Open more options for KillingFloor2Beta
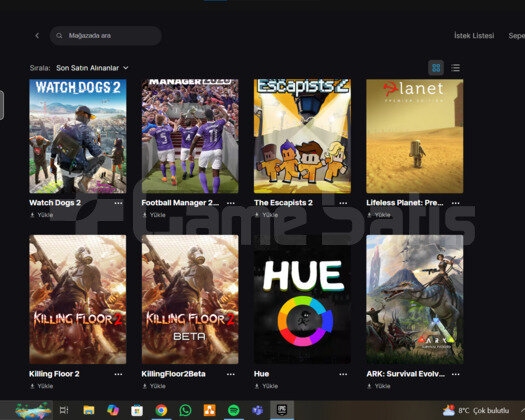This screenshot has height=420, width=525. click(231, 374)
